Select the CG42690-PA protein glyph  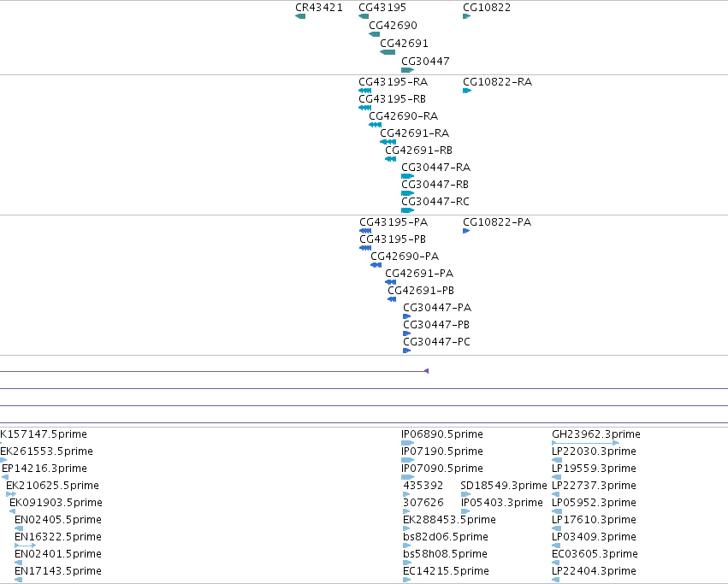click(376, 265)
